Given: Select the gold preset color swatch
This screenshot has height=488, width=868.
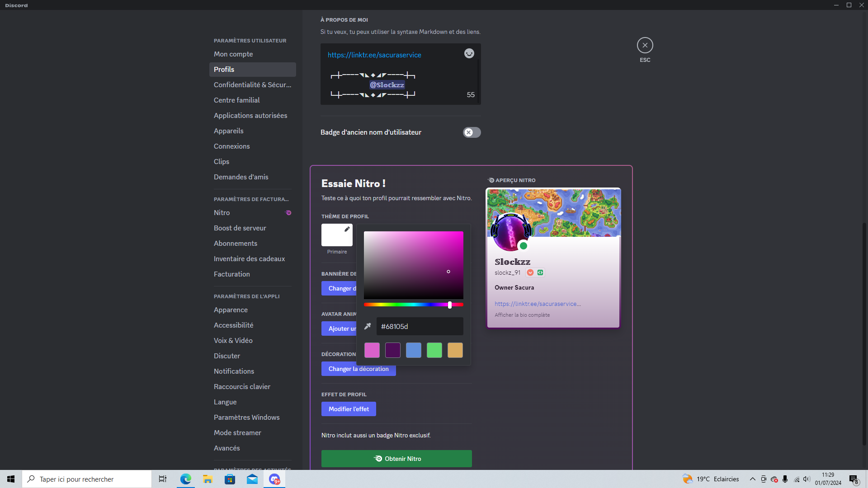Looking at the screenshot, I should (x=455, y=350).
